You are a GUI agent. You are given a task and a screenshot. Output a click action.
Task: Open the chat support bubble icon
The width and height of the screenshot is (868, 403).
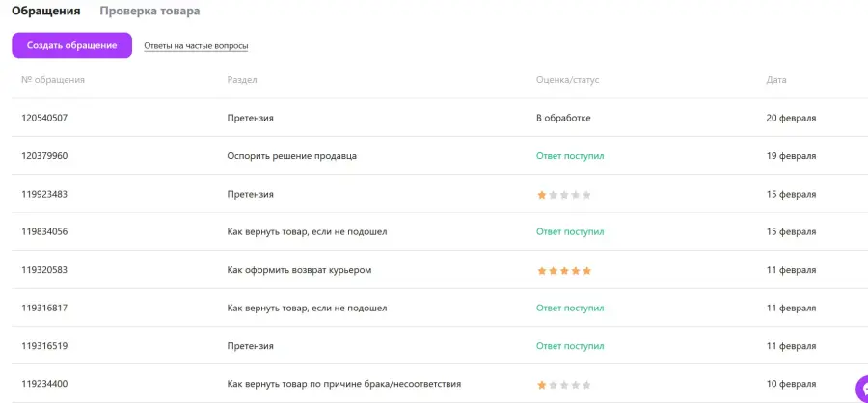862,387
